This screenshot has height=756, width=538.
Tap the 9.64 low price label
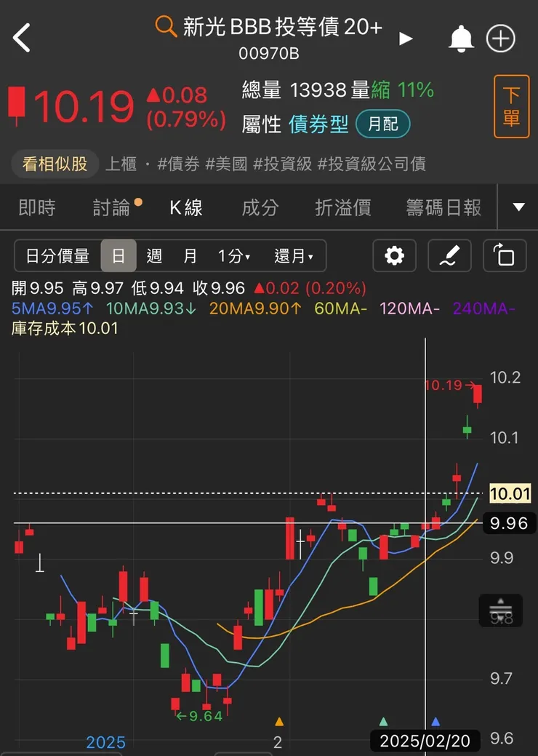coord(199,716)
